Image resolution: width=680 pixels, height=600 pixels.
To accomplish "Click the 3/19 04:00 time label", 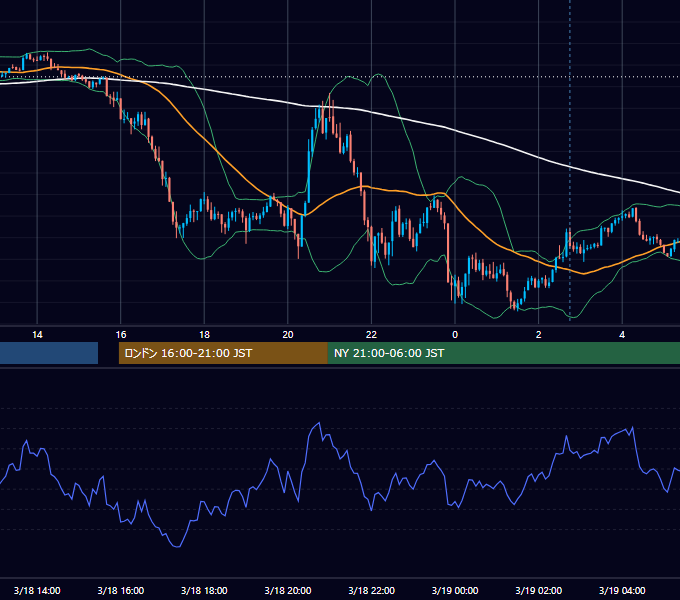I will 622,590.
